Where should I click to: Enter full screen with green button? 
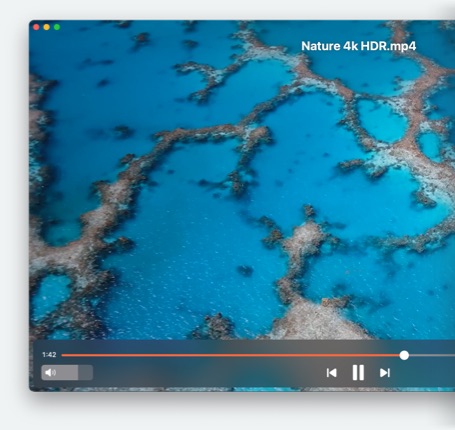(x=57, y=27)
